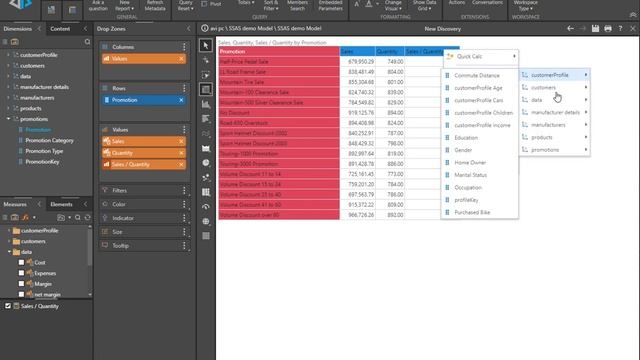The width and height of the screenshot is (640, 360).
Task: Switch to the Elements tab
Action: (61, 204)
